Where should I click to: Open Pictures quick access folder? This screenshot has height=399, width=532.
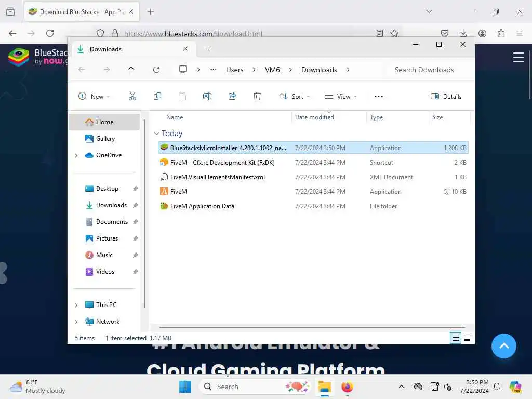pos(107,238)
